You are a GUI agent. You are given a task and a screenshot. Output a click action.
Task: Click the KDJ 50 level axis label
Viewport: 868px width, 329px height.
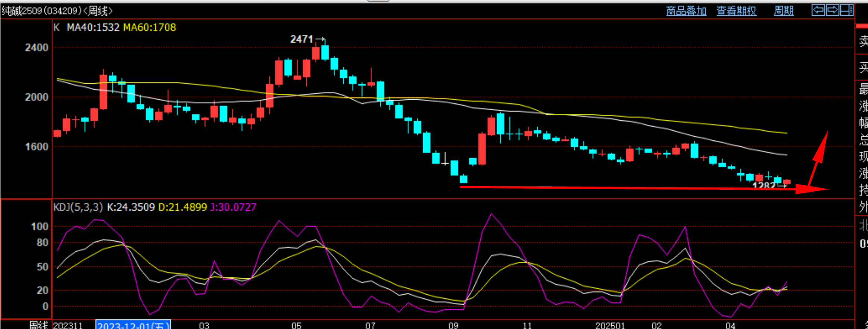coord(42,267)
